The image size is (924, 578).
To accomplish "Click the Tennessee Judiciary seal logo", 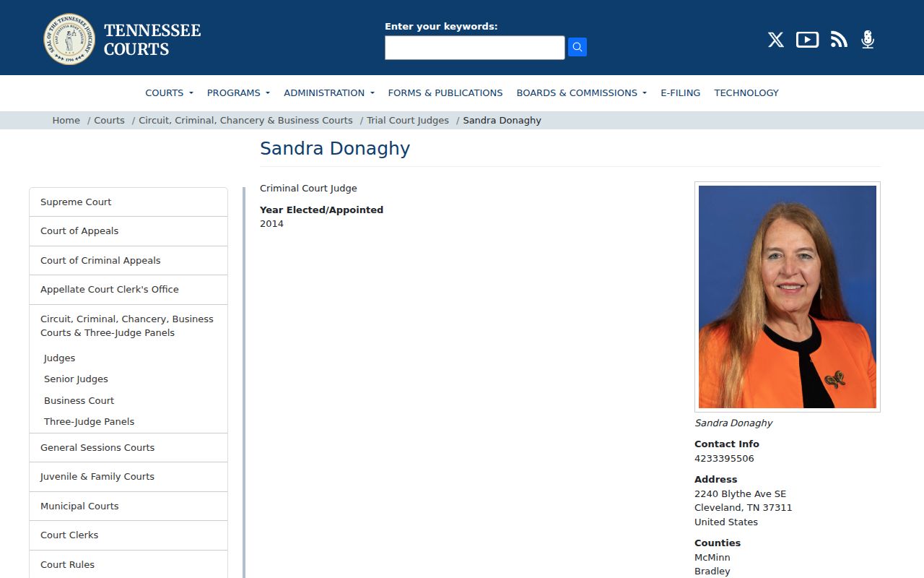I will pyautogui.click(x=69, y=39).
